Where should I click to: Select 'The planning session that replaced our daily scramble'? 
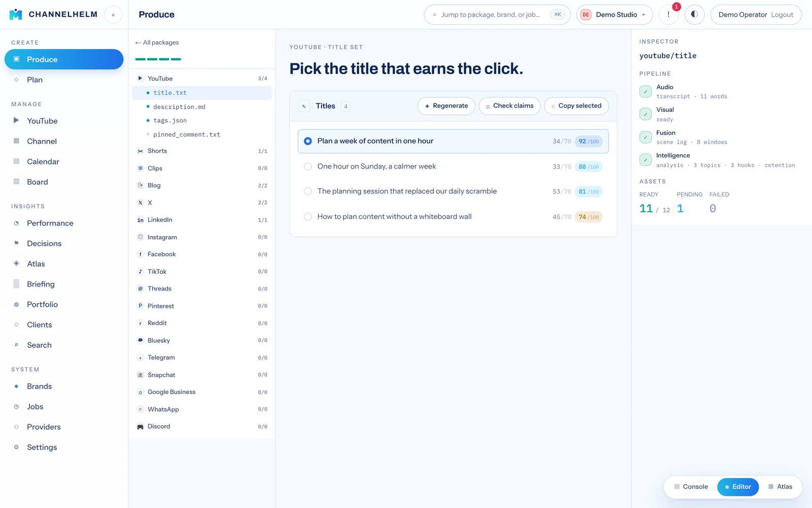click(x=453, y=192)
